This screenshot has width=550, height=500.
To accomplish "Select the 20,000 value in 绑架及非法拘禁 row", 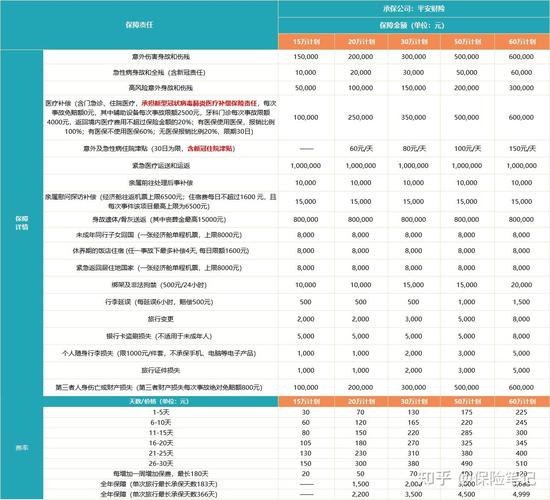I will click(522, 285).
